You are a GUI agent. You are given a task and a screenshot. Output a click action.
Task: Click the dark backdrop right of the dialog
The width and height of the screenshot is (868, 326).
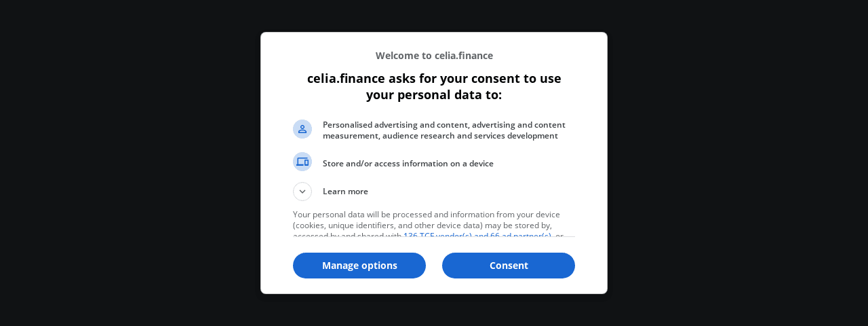[738, 163]
